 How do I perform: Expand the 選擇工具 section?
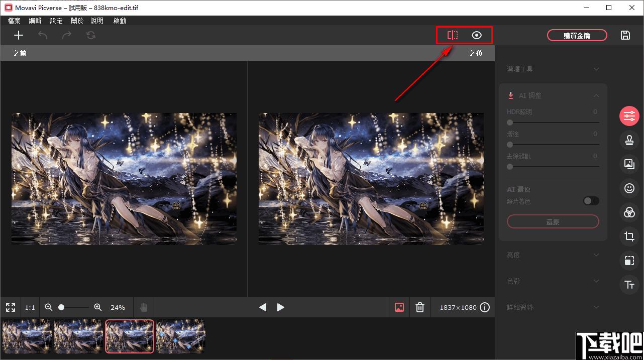click(x=553, y=69)
